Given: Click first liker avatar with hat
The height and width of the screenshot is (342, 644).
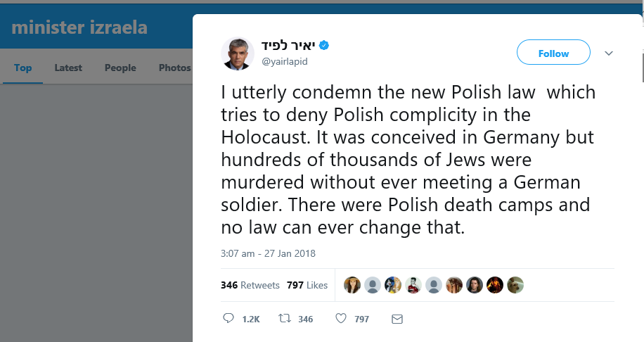Looking at the screenshot, I should point(352,285).
